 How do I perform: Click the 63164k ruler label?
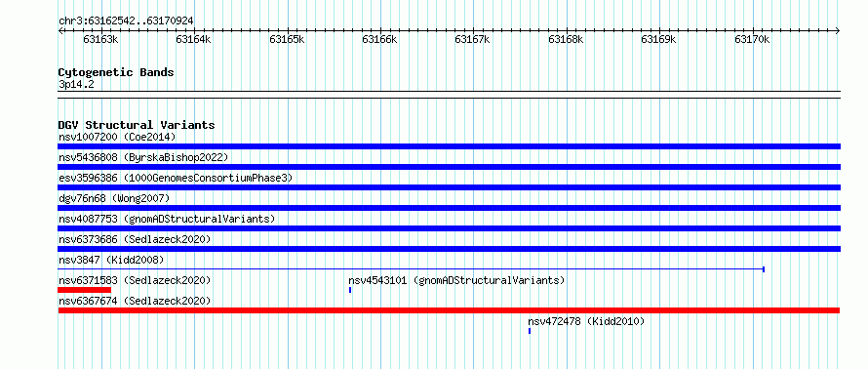pos(194,40)
